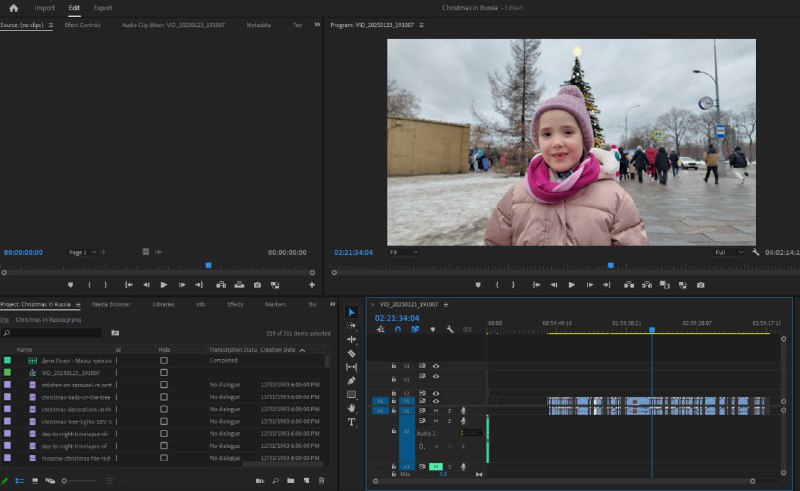This screenshot has width=800, height=491.
Task: Toggle V4 track output eye
Action: [436, 366]
